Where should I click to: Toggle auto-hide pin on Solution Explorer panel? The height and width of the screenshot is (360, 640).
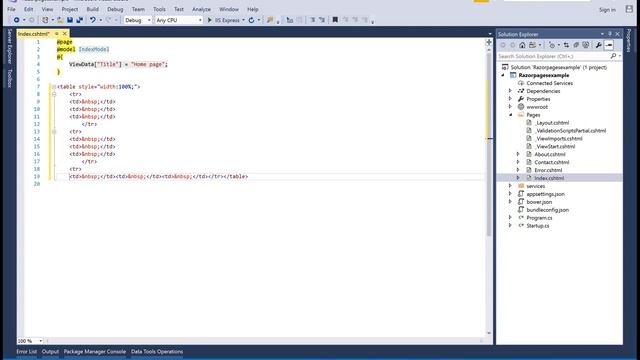[610, 34]
